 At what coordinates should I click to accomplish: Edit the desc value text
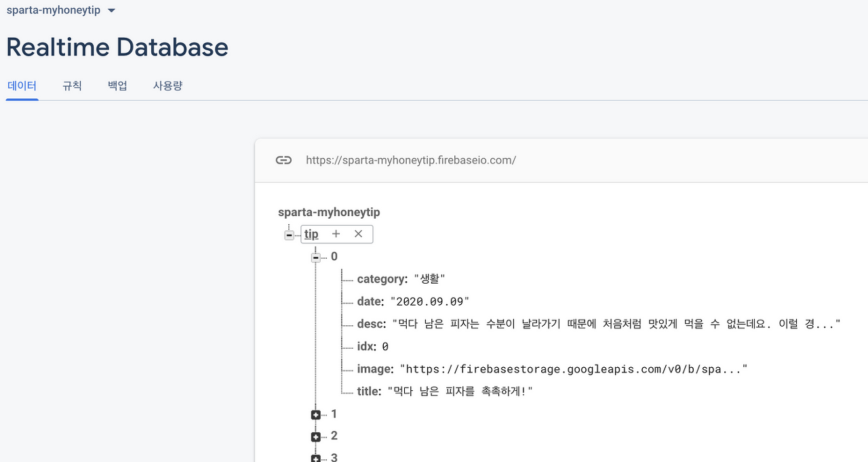[616, 324]
